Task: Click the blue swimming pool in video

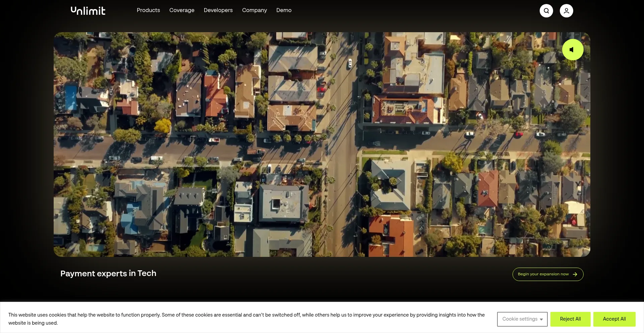Action: tap(71, 97)
